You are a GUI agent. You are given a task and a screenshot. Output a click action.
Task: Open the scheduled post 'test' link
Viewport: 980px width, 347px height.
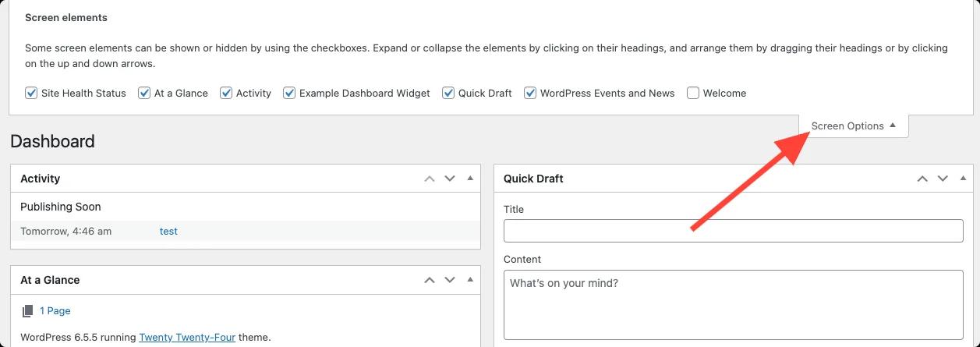168,231
